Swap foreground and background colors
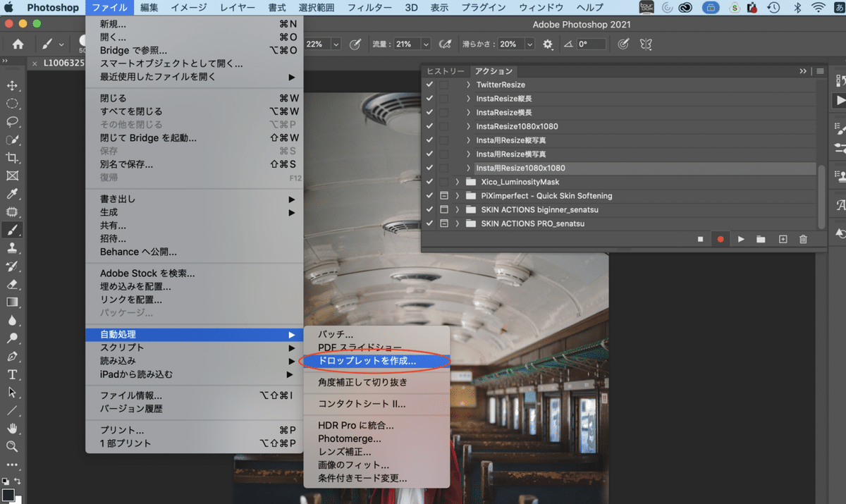 [x=18, y=481]
